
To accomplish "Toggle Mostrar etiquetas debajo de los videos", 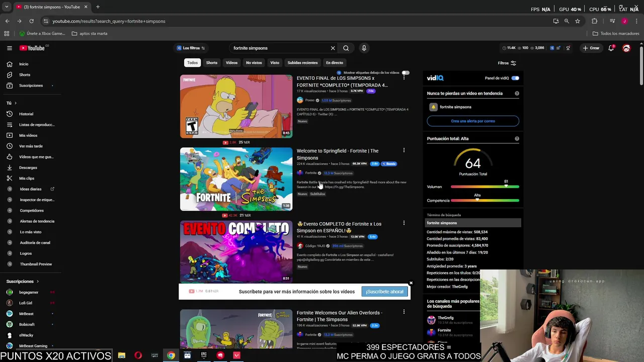I will tap(406, 73).
